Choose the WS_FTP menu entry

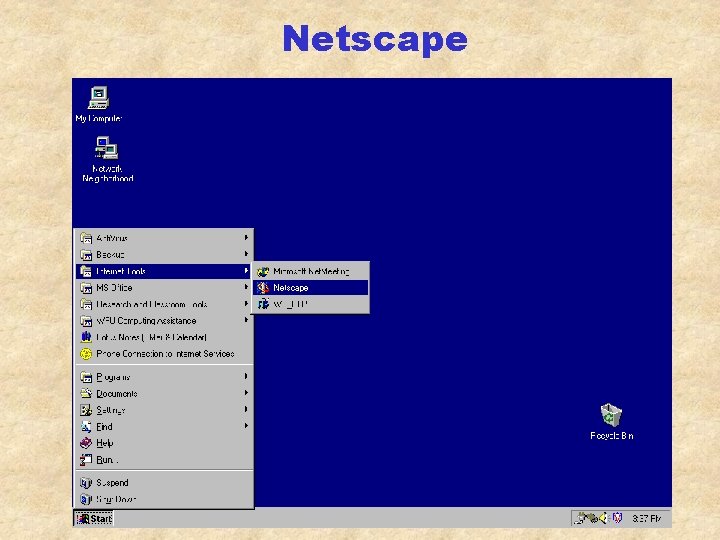310,304
